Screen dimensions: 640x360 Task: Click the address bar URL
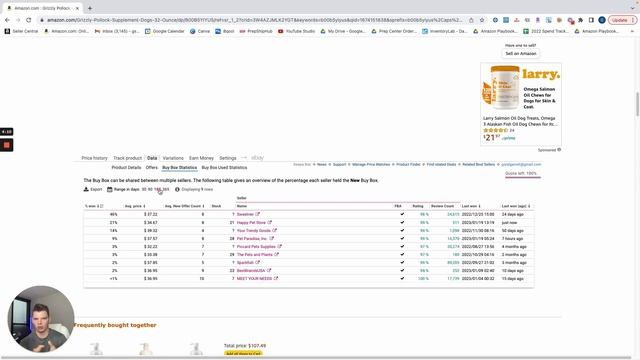click(x=254, y=20)
